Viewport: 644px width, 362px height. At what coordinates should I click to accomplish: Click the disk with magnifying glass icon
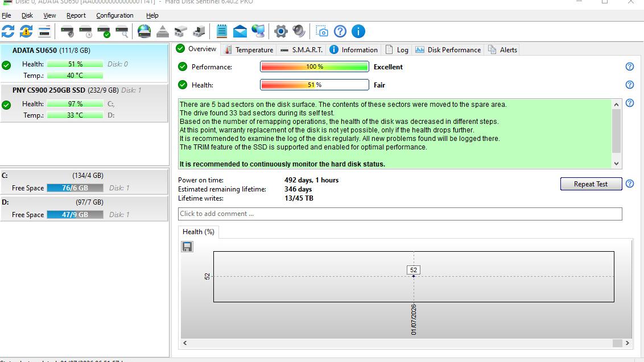(122, 31)
